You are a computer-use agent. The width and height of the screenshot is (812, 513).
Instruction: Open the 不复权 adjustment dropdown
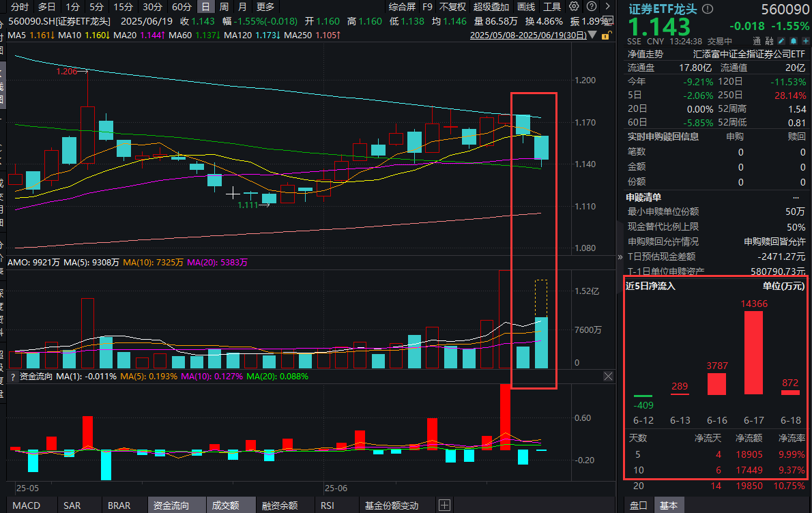[452, 7]
